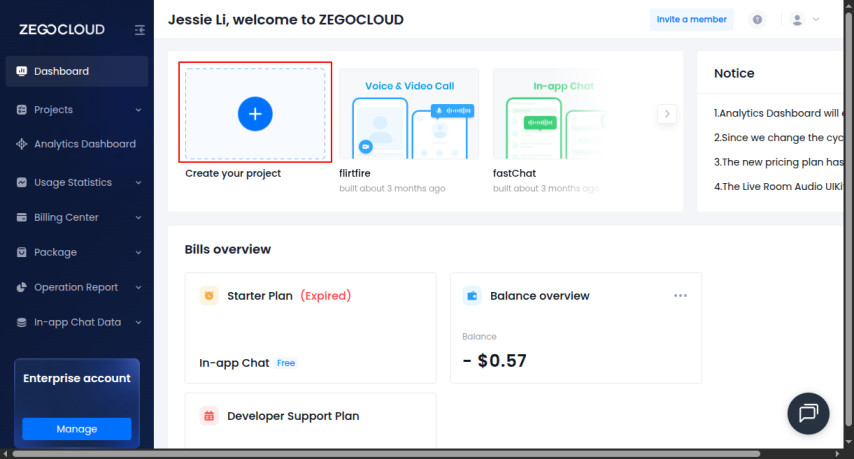
Task: Click the Free tag beside In-app Chat
Action: tap(286, 363)
